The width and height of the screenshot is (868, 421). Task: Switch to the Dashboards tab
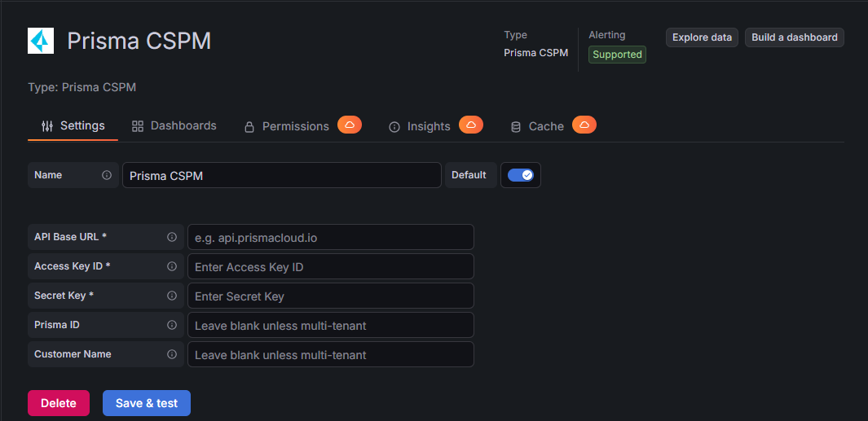(174, 125)
